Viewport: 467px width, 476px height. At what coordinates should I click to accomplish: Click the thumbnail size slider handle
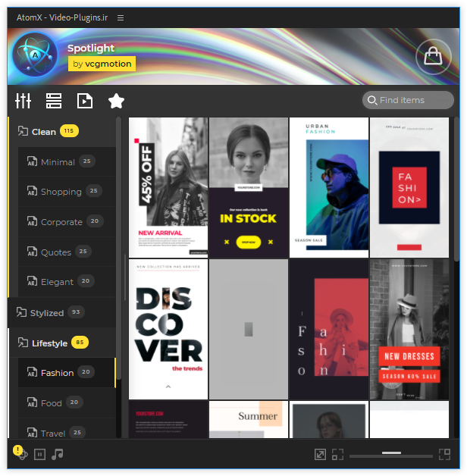pyautogui.click(x=391, y=453)
